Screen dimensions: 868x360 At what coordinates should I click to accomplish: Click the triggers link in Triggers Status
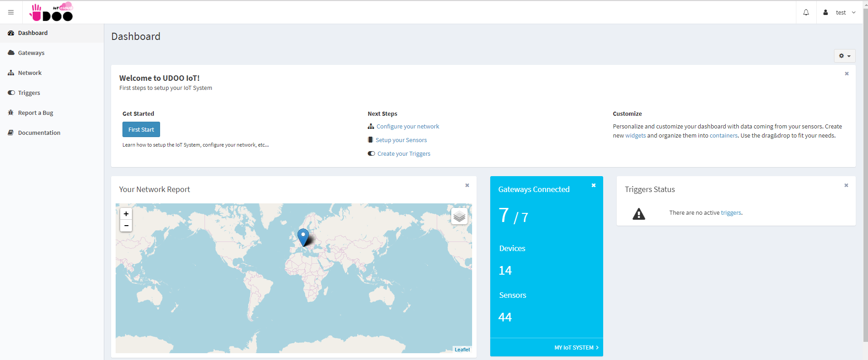[x=731, y=212]
